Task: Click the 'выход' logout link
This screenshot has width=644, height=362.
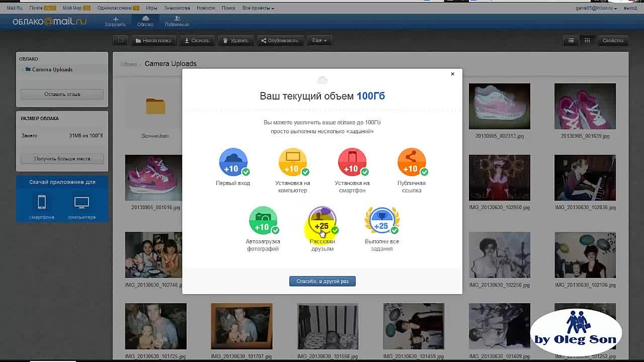Action: tap(630, 8)
